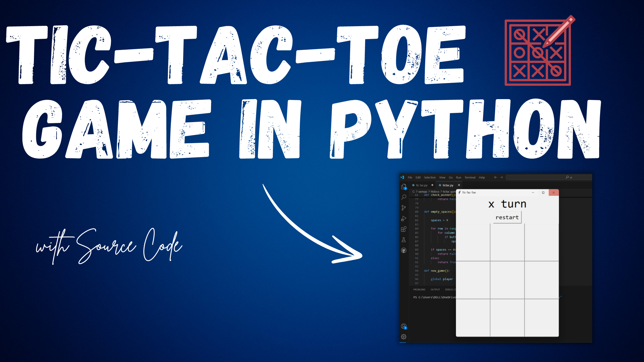
Task: Maximize the Tic-Tac-Toe window
Action: [543, 192]
